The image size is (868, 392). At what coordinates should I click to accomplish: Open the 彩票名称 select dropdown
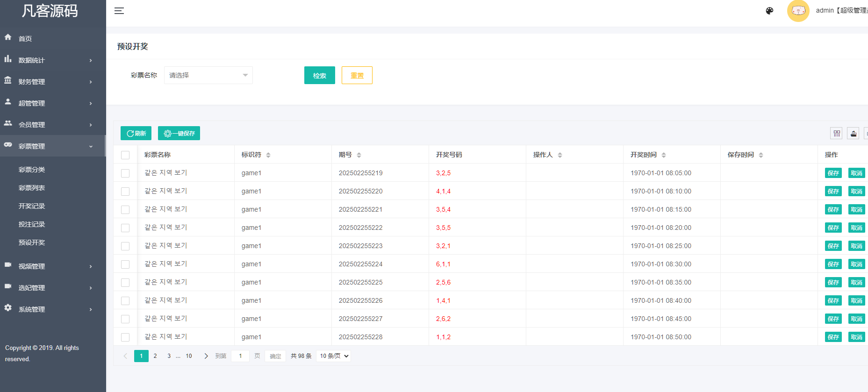[x=208, y=75]
